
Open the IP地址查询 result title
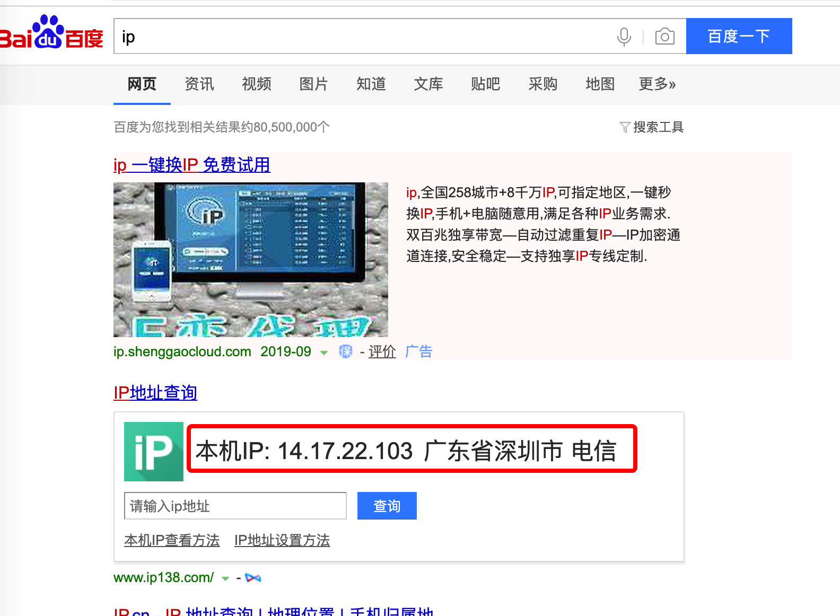pyautogui.click(x=155, y=393)
